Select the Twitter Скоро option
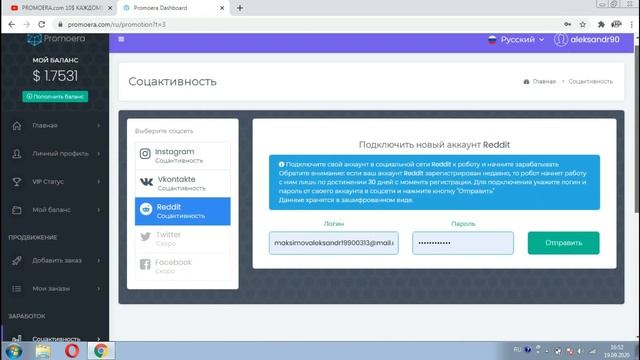640x360 pixels. [x=182, y=239]
